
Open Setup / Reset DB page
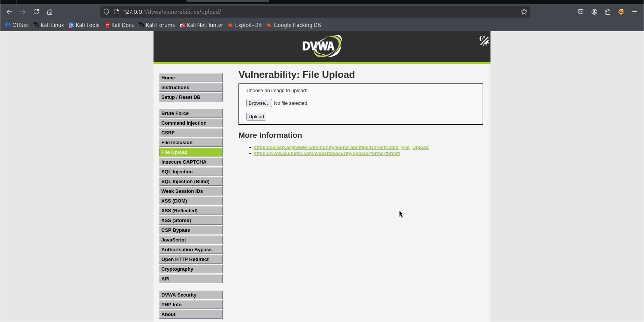pyautogui.click(x=191, y=97)
